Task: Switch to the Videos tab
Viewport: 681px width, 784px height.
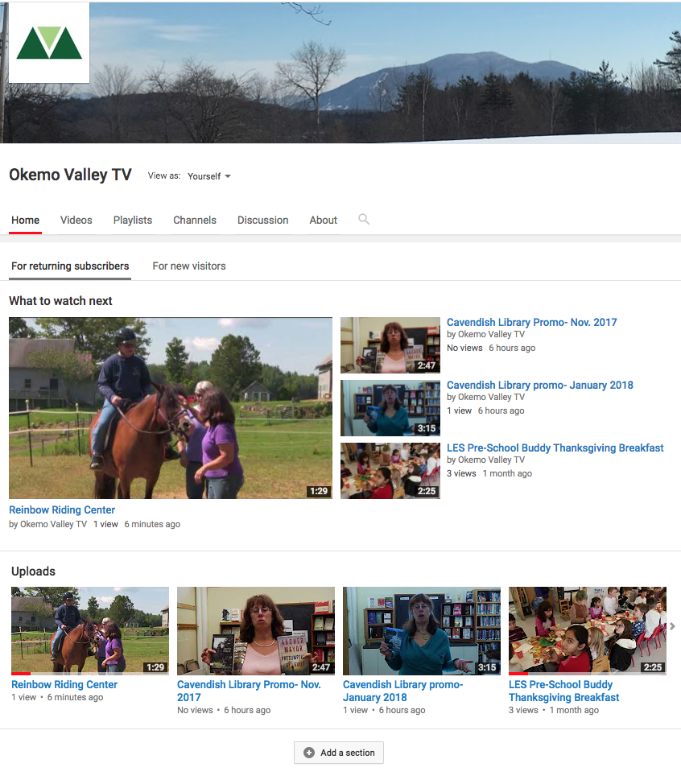Action: [x=76, y=220]
